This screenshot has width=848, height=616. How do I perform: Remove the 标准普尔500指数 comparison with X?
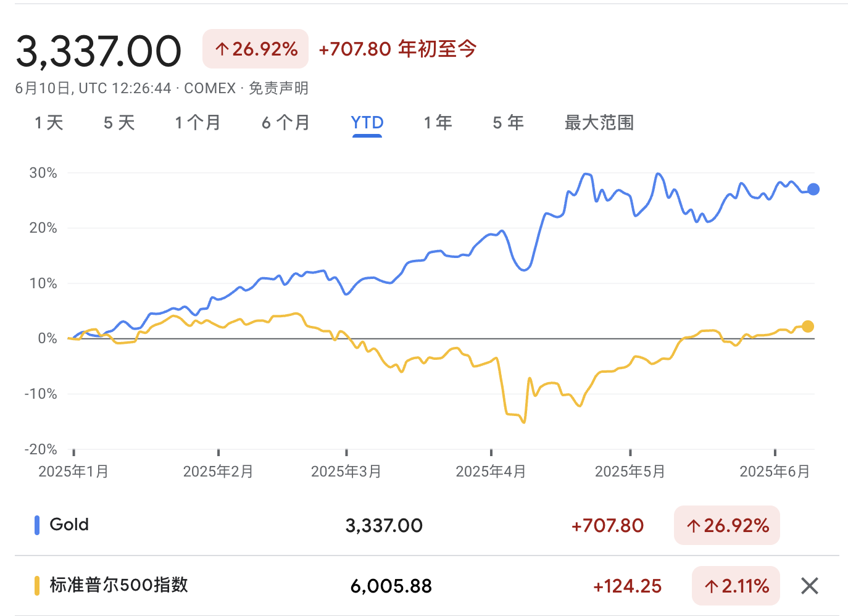pyautogui.click(x=809, y=586)
